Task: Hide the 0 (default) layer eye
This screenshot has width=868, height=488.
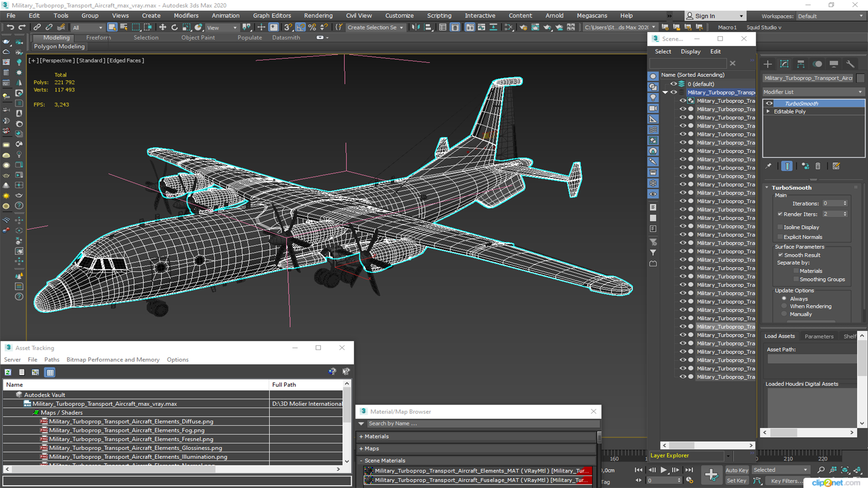Action: [x=673, y=84]
